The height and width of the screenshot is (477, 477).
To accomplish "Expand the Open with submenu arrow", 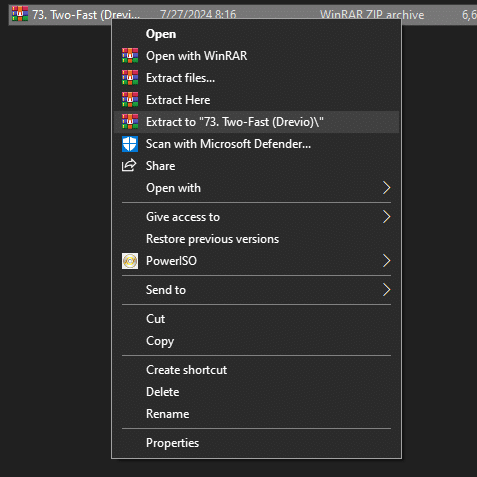I will point(386,188).
